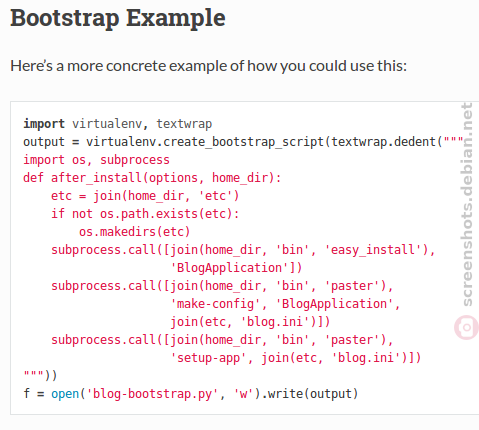Click the red 'import os, subprocess' line
Image resolution: width=479 pixels, height=430 pixels.
tap(96, 160)
